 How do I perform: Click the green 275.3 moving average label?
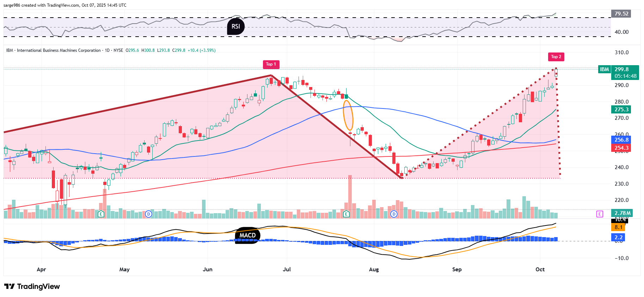click(x=621, y=110)
